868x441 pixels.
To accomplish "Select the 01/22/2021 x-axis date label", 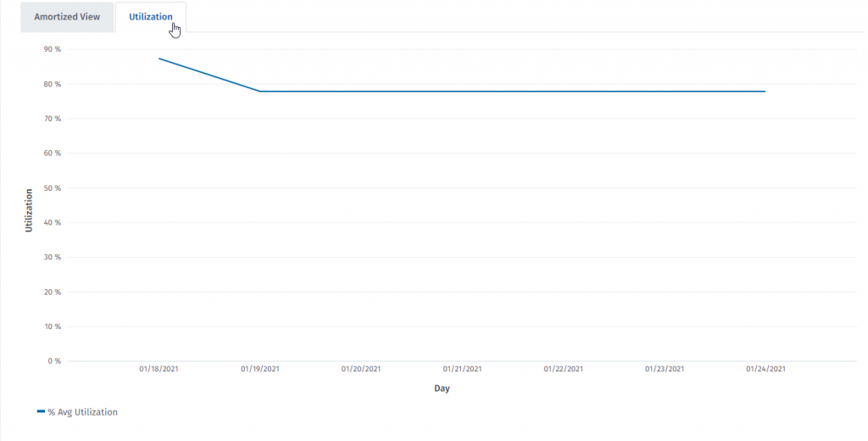I will [x=563, y=369].
